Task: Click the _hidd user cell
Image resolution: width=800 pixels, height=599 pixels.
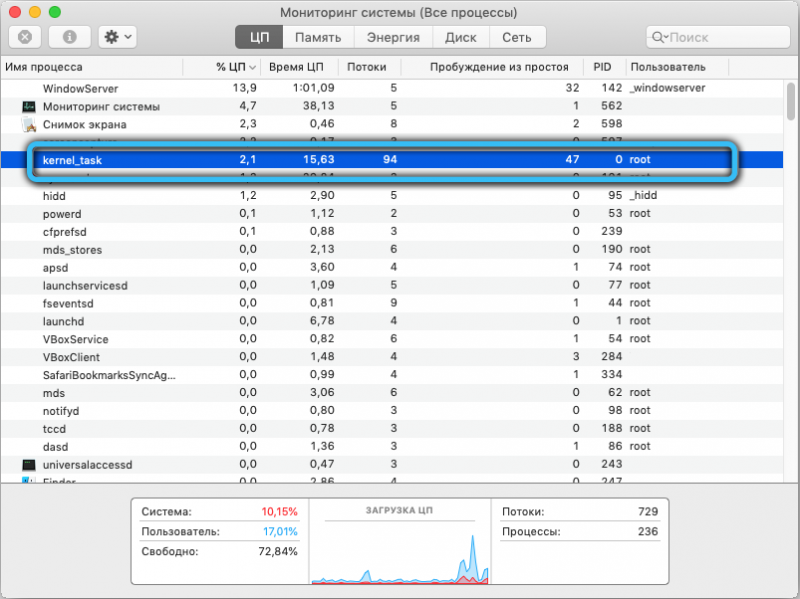Action: coord(643,195)
